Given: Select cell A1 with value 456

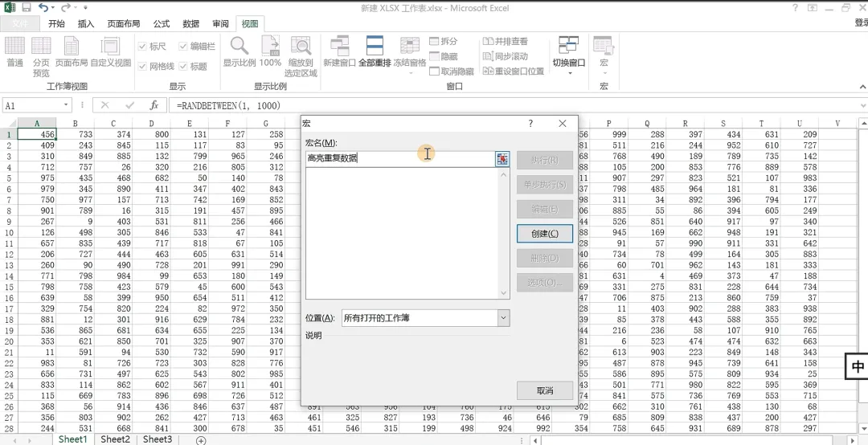Looking at the screenshot, I should 37,134.
